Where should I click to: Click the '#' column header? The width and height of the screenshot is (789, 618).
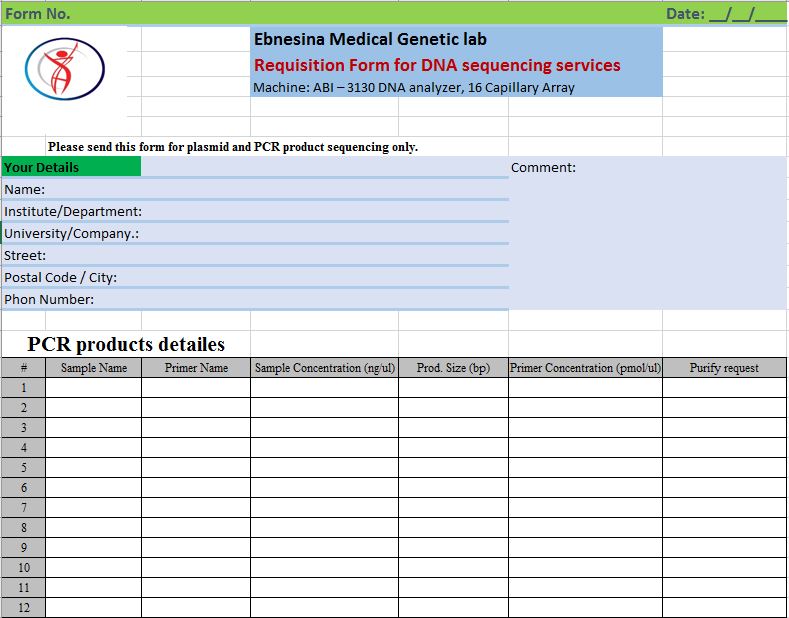click(24, 368)
